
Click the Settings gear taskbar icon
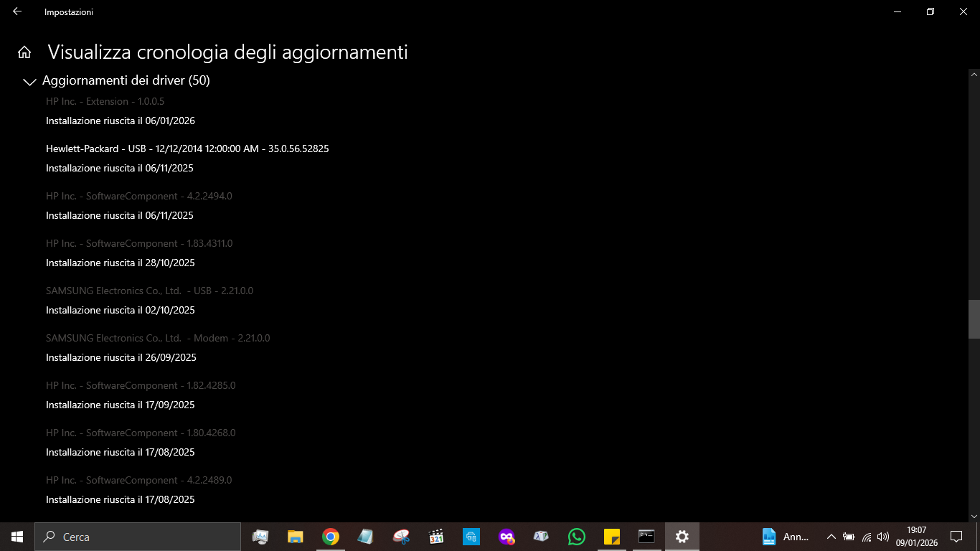click(682, 537)
